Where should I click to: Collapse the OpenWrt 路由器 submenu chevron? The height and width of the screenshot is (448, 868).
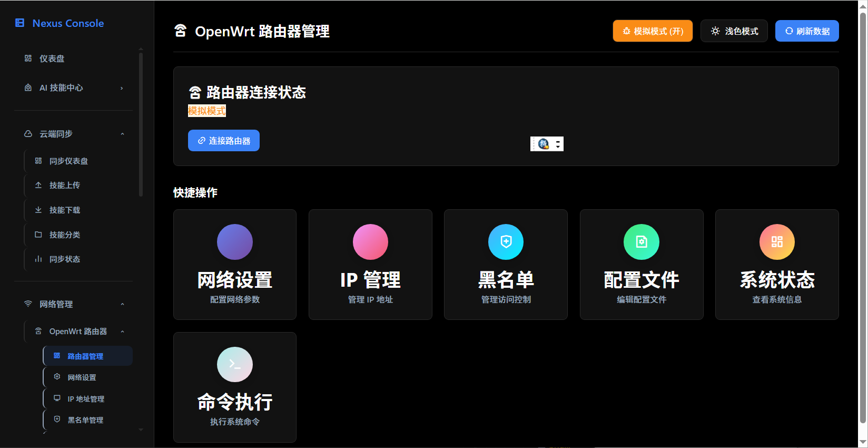coord(122,332)
